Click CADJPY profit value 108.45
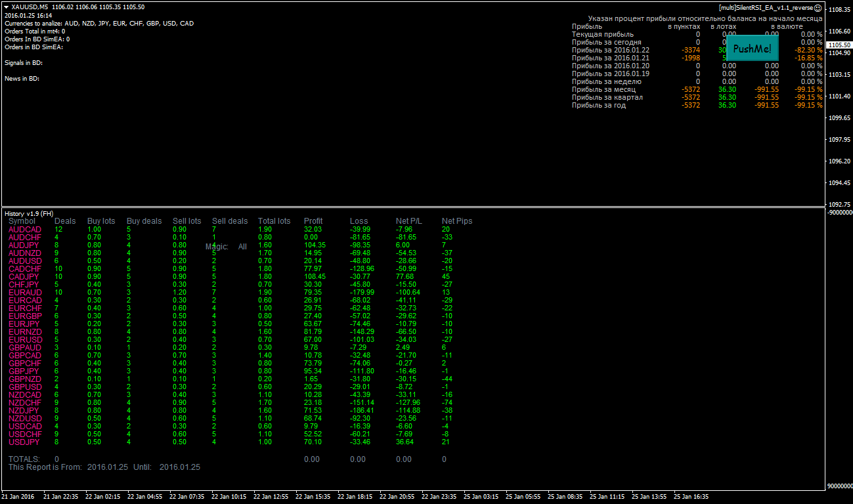This screenshot has height=504, width=853. pos(315,276)
